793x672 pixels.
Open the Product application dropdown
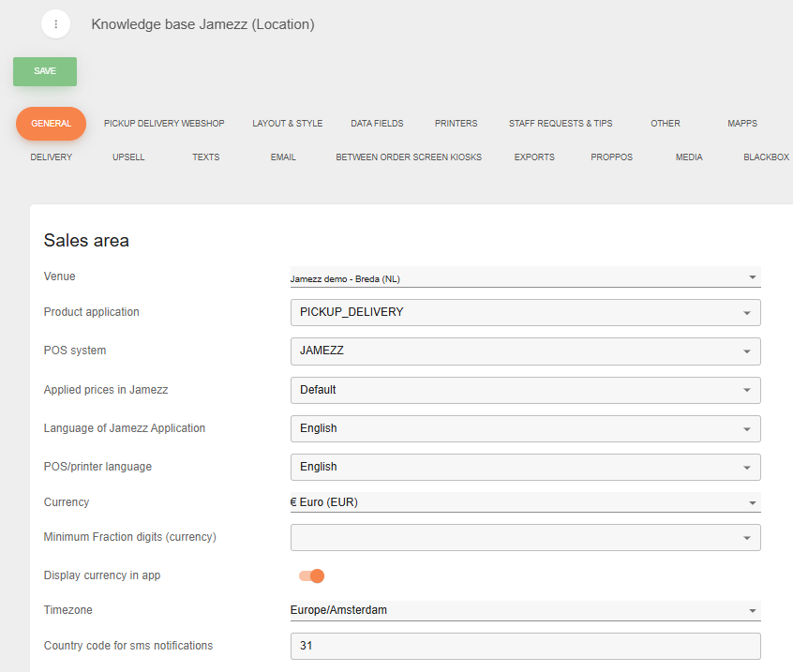click(525, 312)
